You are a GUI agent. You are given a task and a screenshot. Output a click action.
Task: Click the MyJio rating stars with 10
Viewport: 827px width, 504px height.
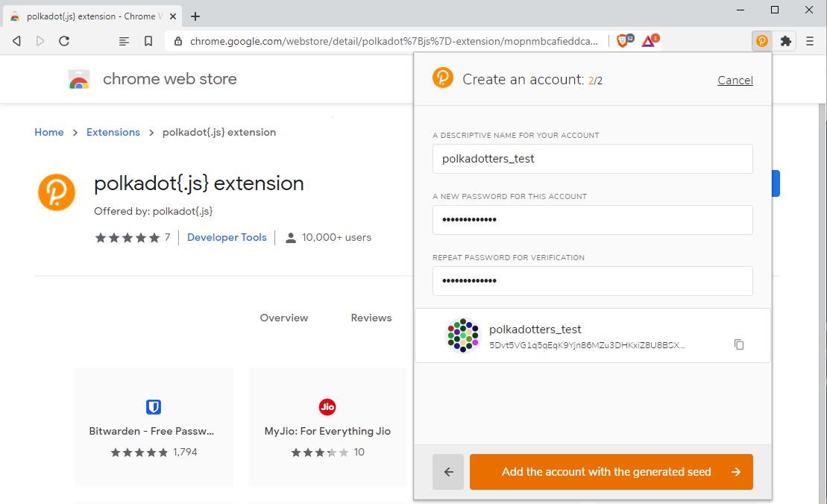click(x=320, y=453)
